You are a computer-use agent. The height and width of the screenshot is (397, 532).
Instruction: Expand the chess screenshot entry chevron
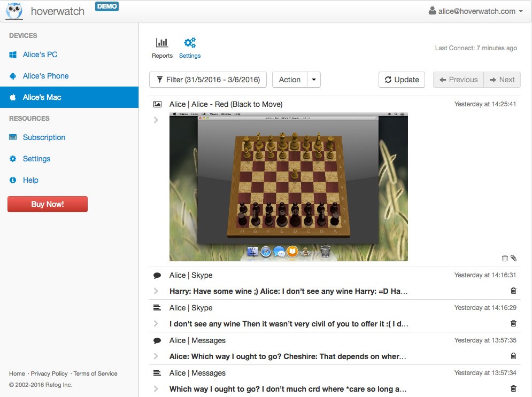click(x=156, y=120)
